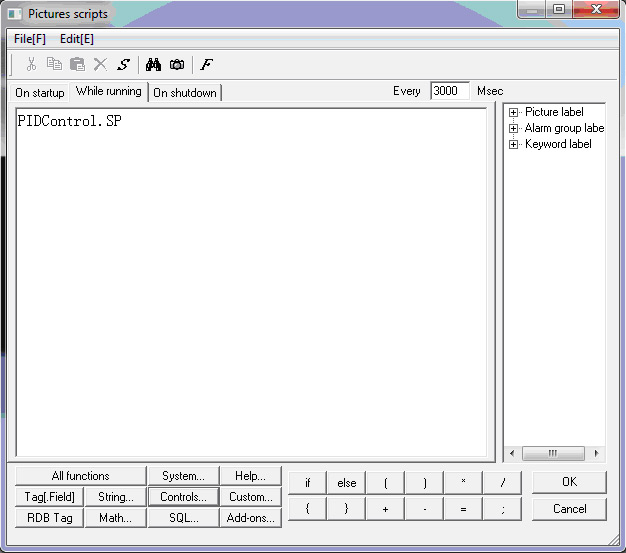The width and height of the screenshot is (626, 553).
Task: Open the Custom... functions button
Action: coord(250,497)
